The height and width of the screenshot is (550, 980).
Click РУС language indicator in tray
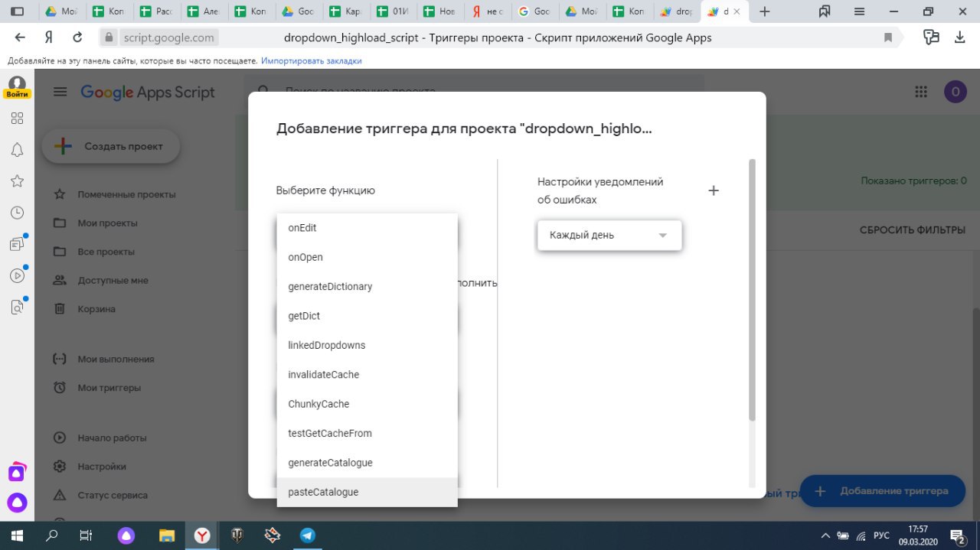[881, 535]
